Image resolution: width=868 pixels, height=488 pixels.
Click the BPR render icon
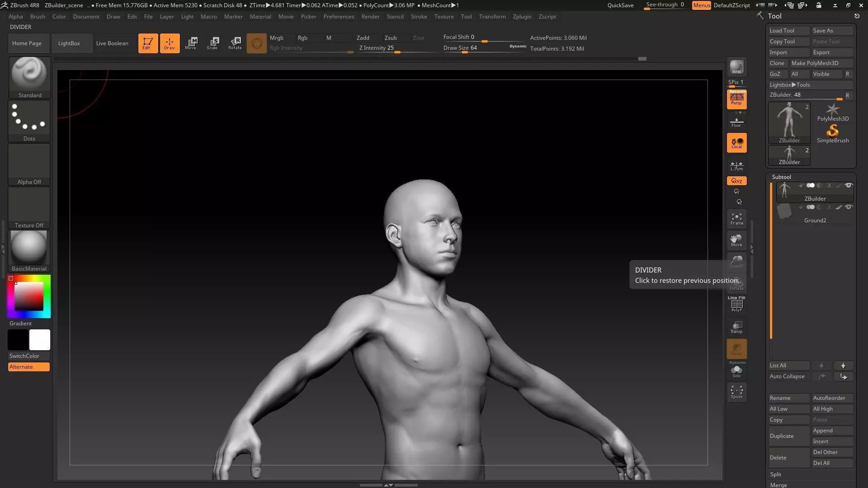(x=736, y=67)
